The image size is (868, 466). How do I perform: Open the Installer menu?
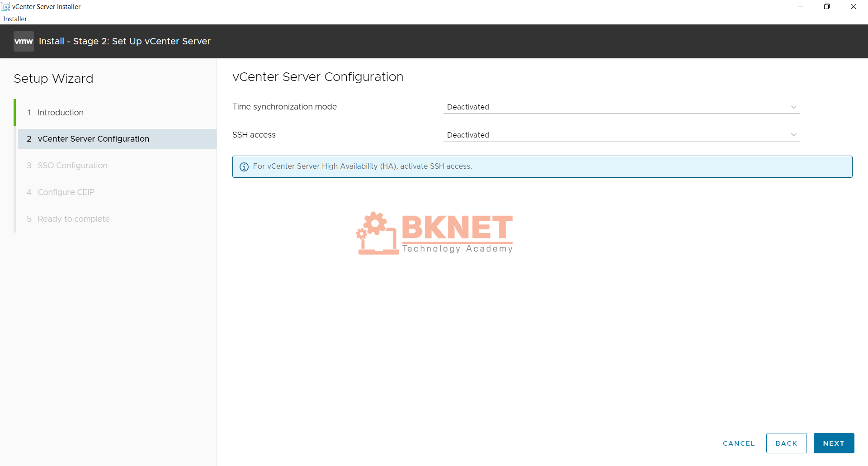click(x=15, y=19)
